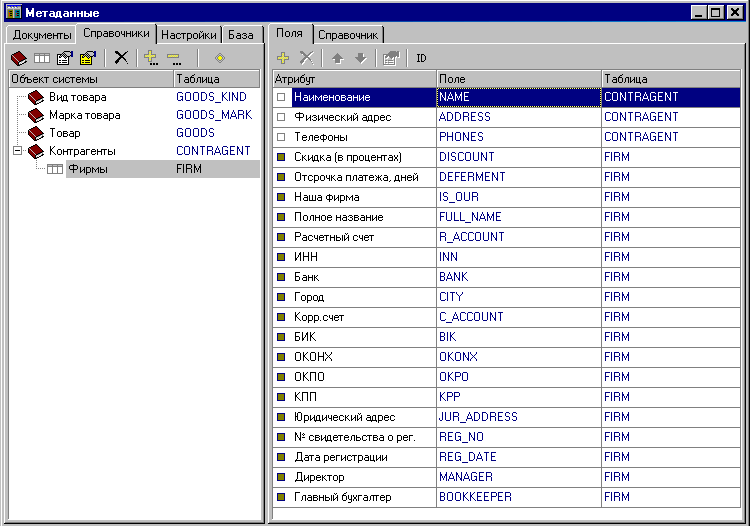Open the Настройки tab
This screenshot has height=526, width=750.
pyautogui.click(x=189, y=35)
